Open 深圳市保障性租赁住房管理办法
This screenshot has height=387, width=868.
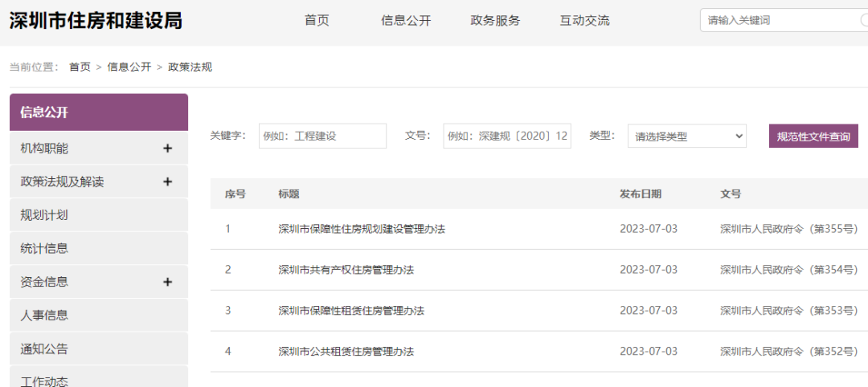(351, 311)
